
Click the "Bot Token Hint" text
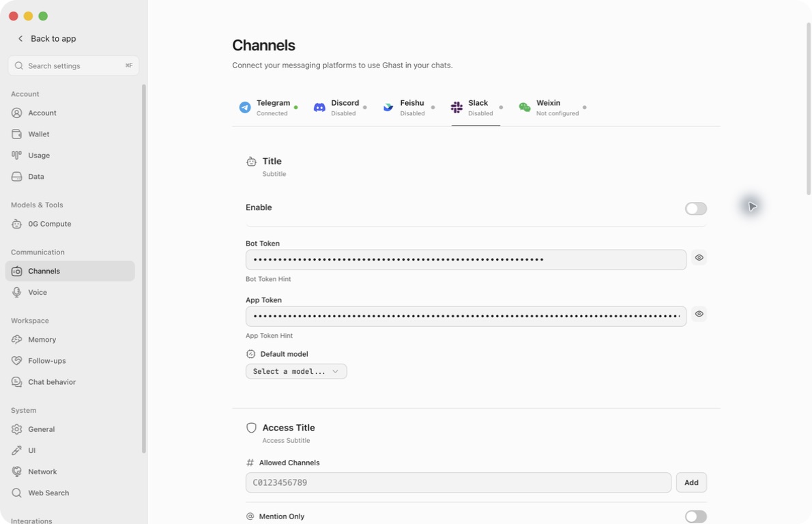[x=268, y=279]
